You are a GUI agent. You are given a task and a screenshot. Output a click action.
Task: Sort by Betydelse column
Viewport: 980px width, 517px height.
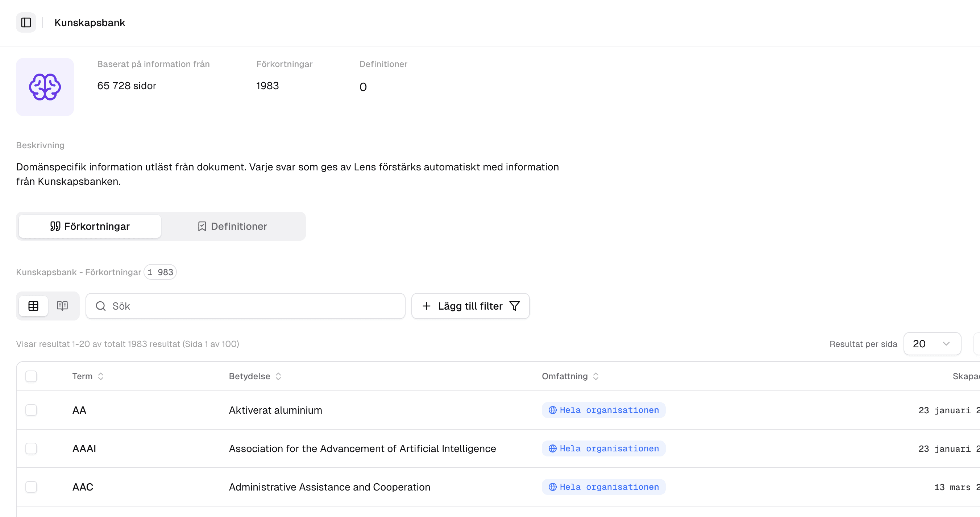coord(278,376)
